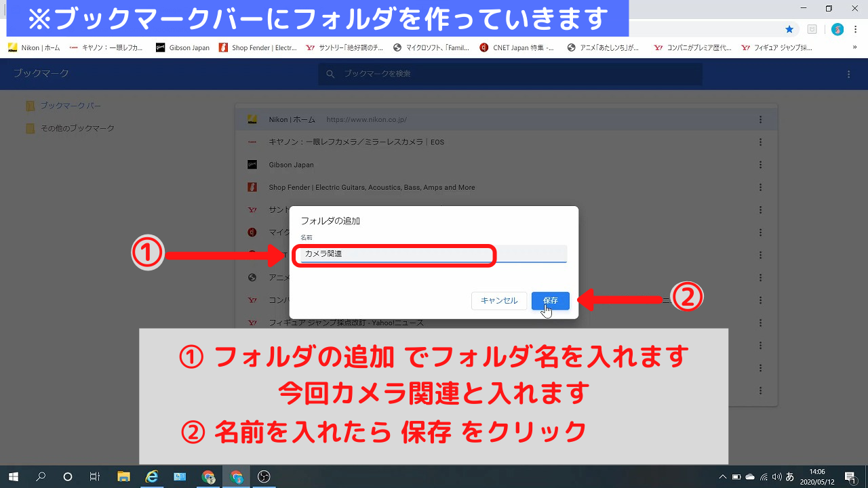Open the notification center icon in the system tray
This screenshot has width=868, height=488.
click(x=850, y=476)
